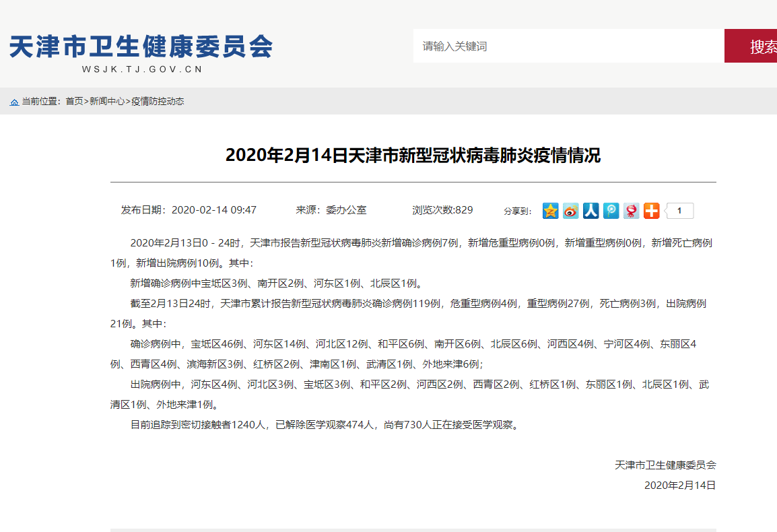Share to Renren 人 icon
Screen dimensions: 777x532
tap(591, 211)
